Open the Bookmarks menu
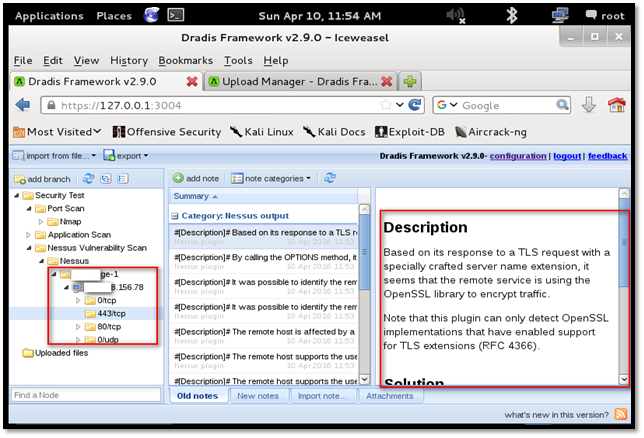644x438 pixels. click(x=185, y=60)
